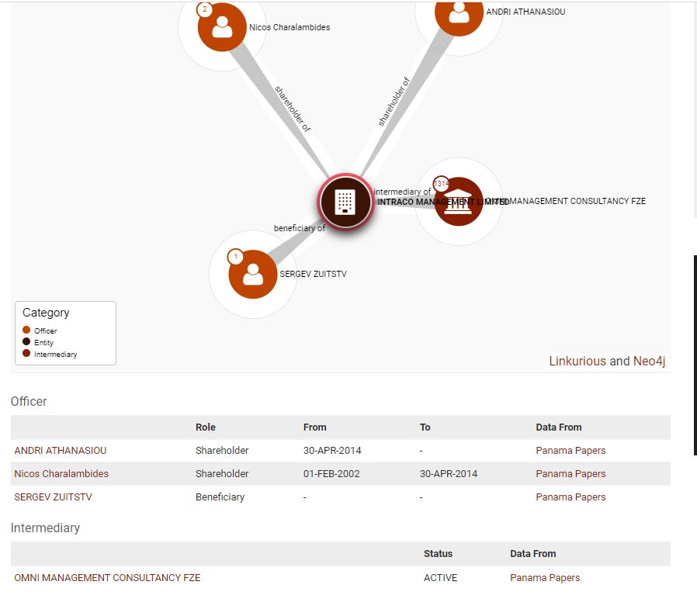The width and height of the screenshot is (697, 616).
Task: Click the OMNI MANAGEMENT intermediary bank icon
Action: tap(459, 202)
